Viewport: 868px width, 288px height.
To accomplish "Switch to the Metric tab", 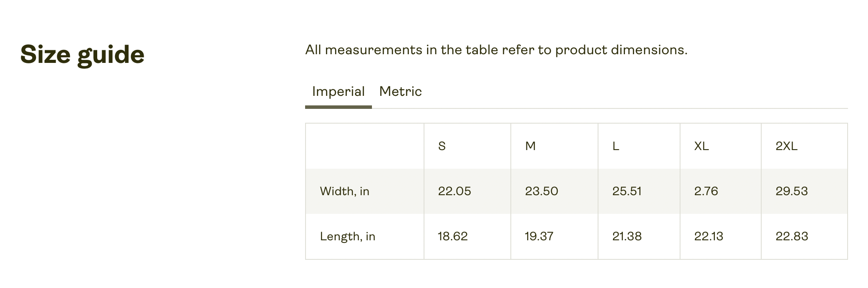I will click(x=400, y=92).
